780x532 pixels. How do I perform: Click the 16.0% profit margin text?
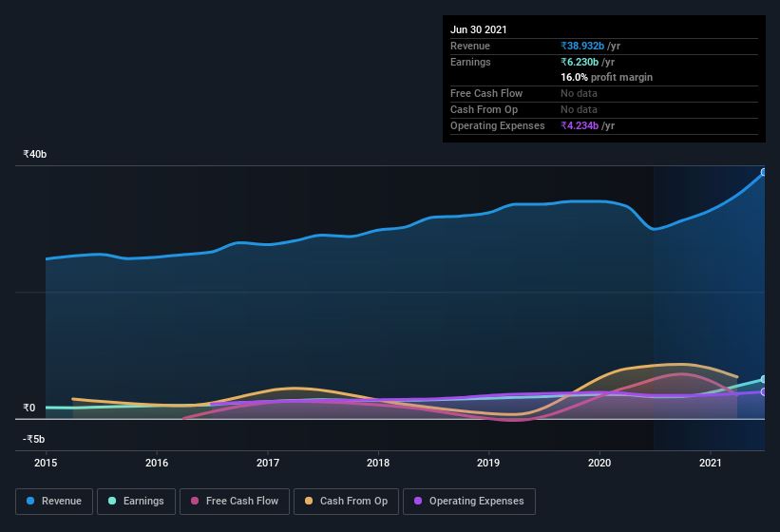coord(606,77)
